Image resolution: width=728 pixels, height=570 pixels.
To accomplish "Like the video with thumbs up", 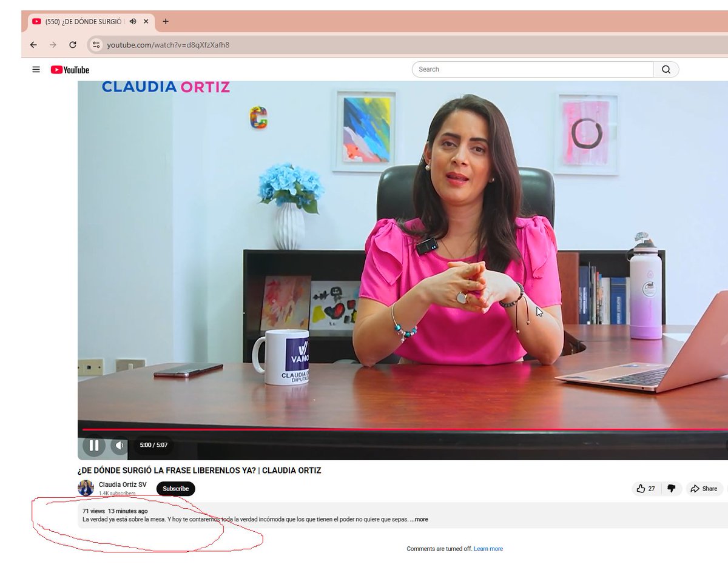I will click(x=646, y=489).
